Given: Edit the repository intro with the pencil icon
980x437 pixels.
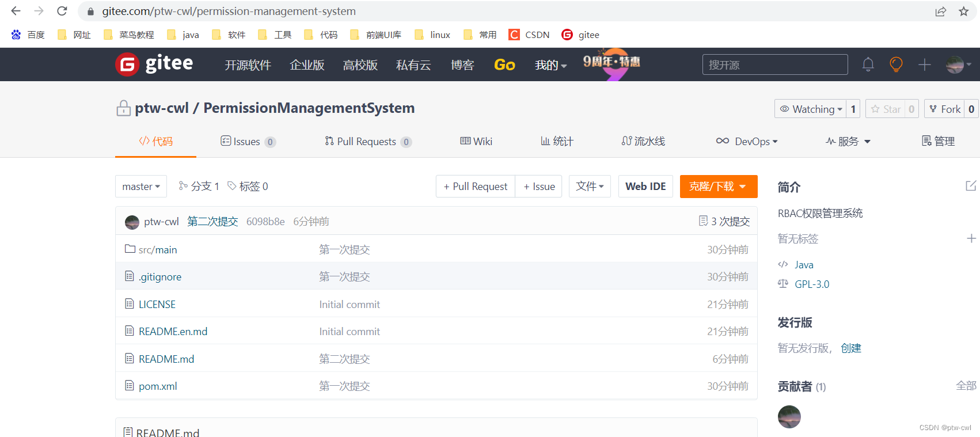Looking at the screenshot, I should 971,186.
